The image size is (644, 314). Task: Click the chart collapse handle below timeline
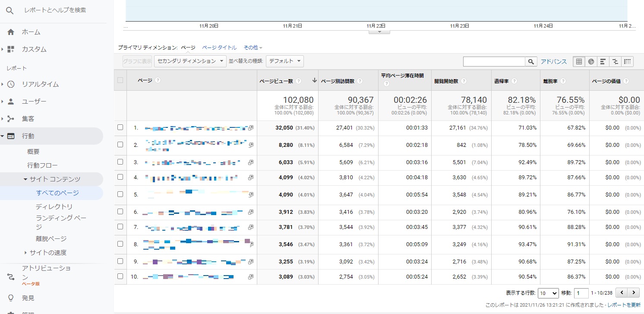tap(379, 32)
